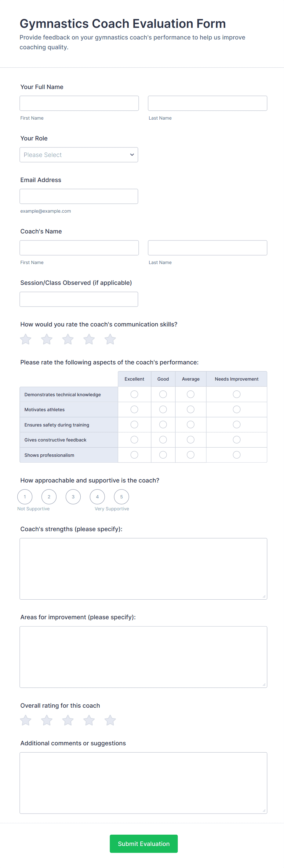Rate Motivates athletes as Good
The height and width of the screenshot is (868, 284).
[163, 409]
